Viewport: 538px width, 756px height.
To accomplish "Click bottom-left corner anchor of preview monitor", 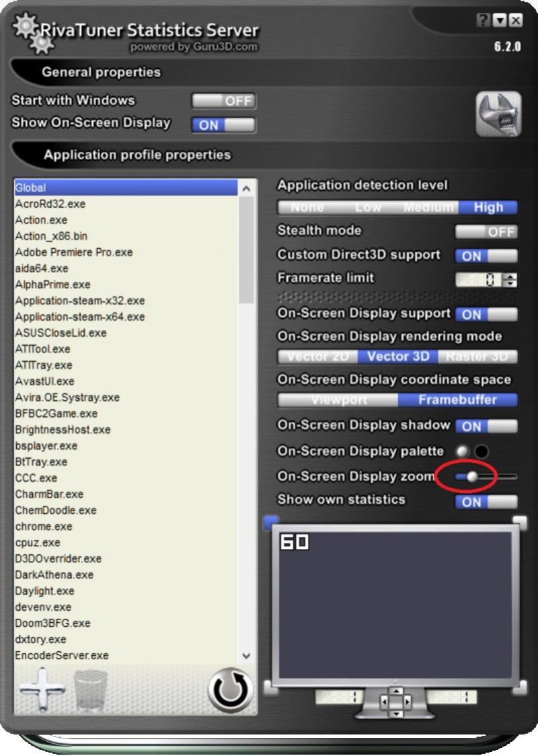I will pos(270,687).
